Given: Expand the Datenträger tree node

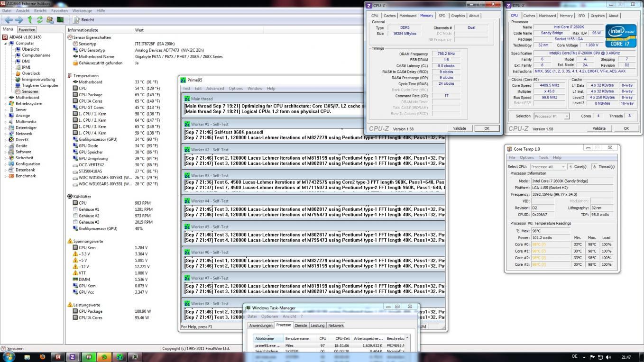Looking at the screenshot, I should point(6,127).
